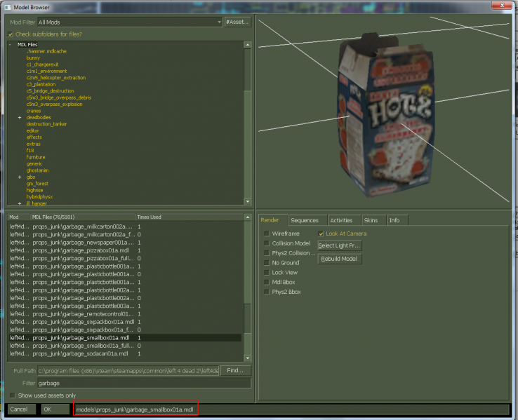Click the Filter text field
This screenshot has height=420, width=518.
[144, 383]
